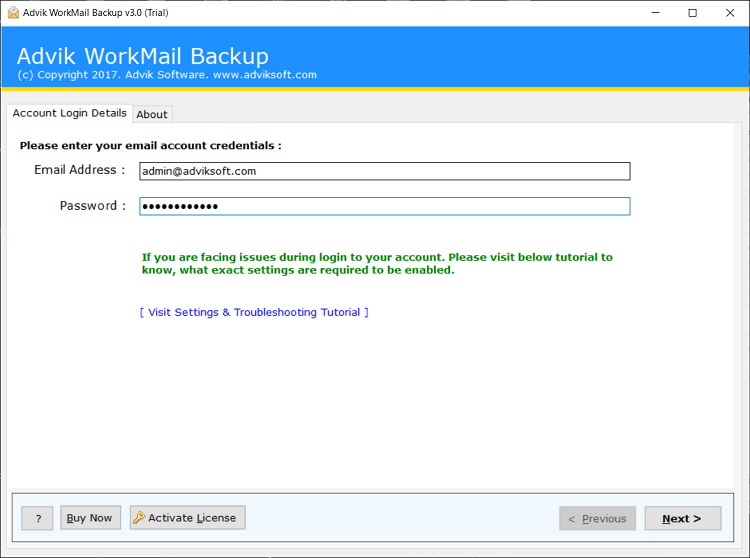Click the Buy Now button
750x558 pixels.
click(90, 518)
